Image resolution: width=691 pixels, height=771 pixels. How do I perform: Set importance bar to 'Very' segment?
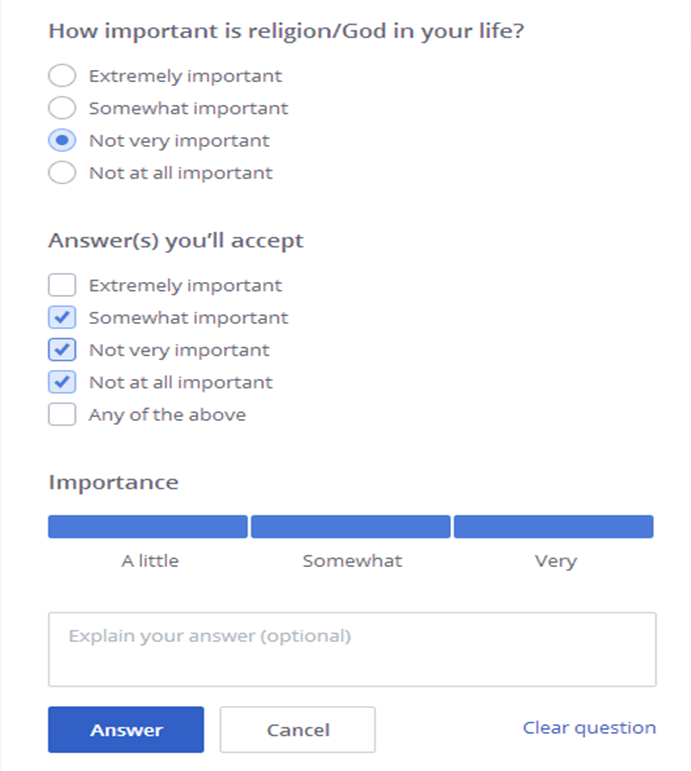pos(553,527)
